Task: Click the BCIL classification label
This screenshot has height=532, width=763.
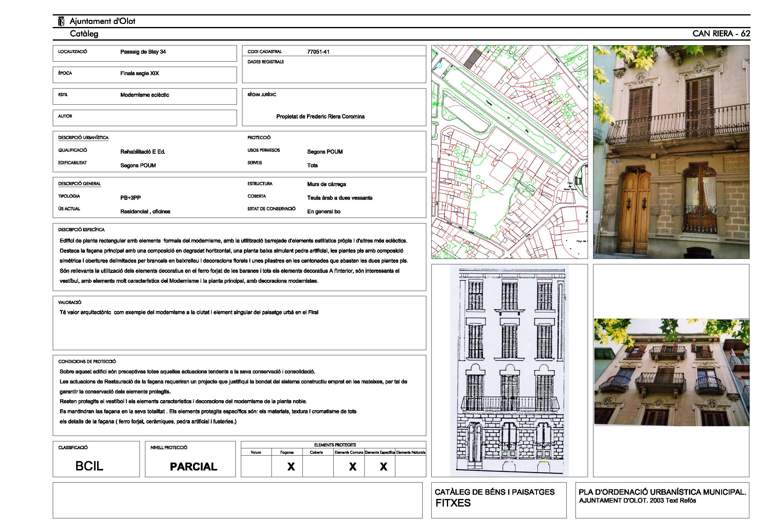Action: (x=89, y=466)
